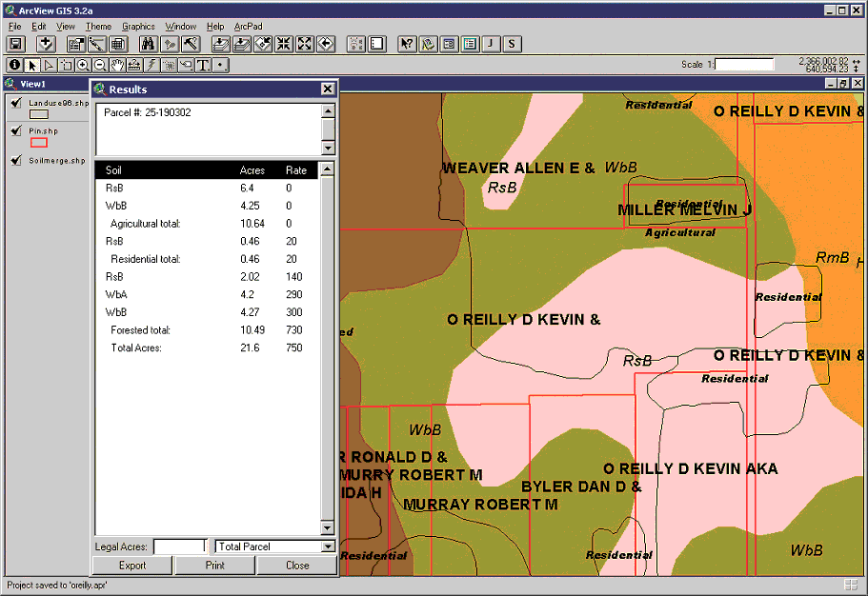Click the red Pin.shp legend symbol

[x=39, y=143]
